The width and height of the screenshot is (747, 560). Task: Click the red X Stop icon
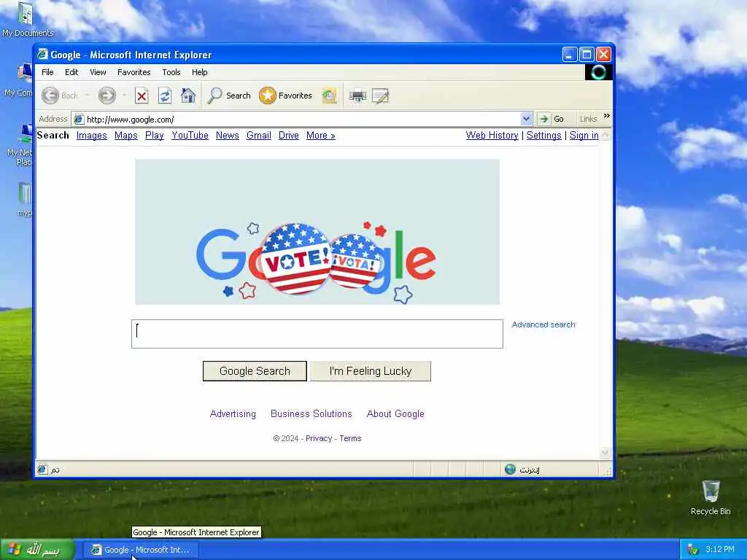pos(142,96)
